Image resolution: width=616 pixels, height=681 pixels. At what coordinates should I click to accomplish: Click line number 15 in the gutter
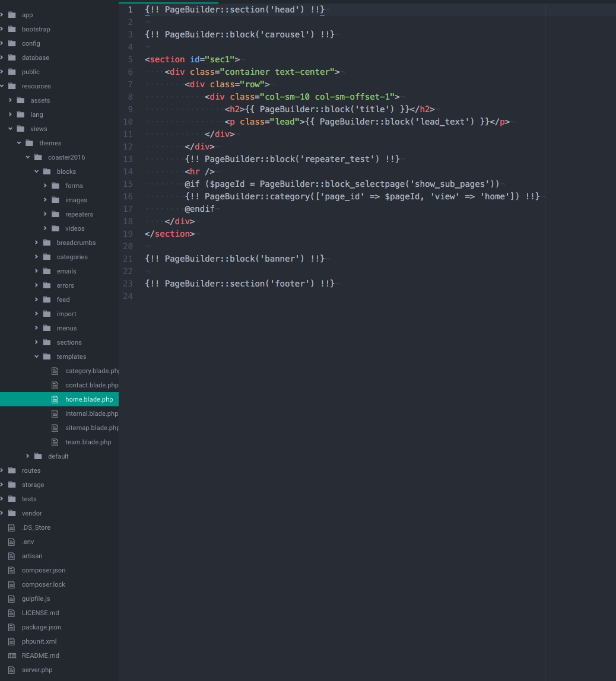tap(128, 184)
